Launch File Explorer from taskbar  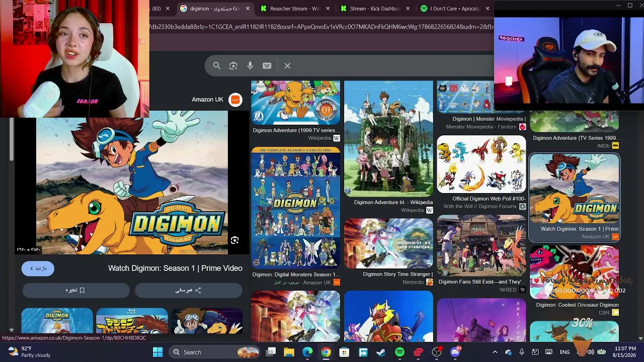click(289, 352)
